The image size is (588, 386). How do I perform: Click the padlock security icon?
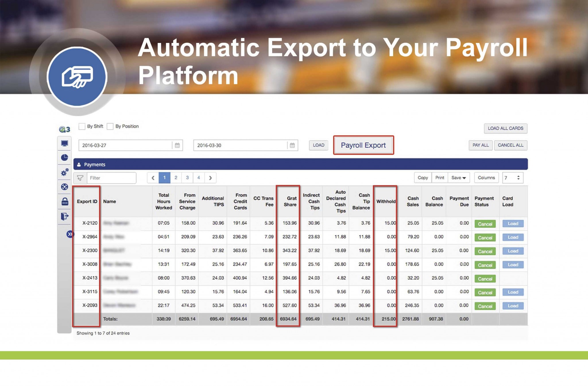pos(65,202)
